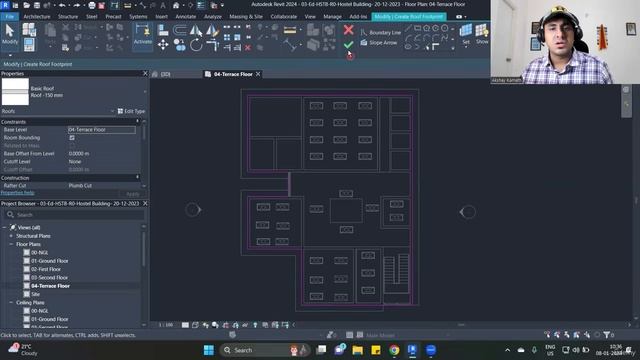Open Windows Start menu
This screenshot has height=360, width=640.
coord(209,350)
